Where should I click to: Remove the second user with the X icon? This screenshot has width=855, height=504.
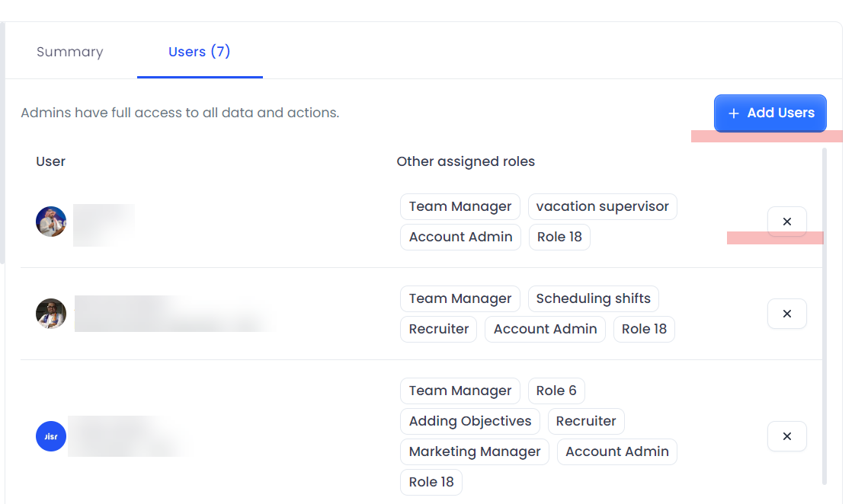point(786,314)
